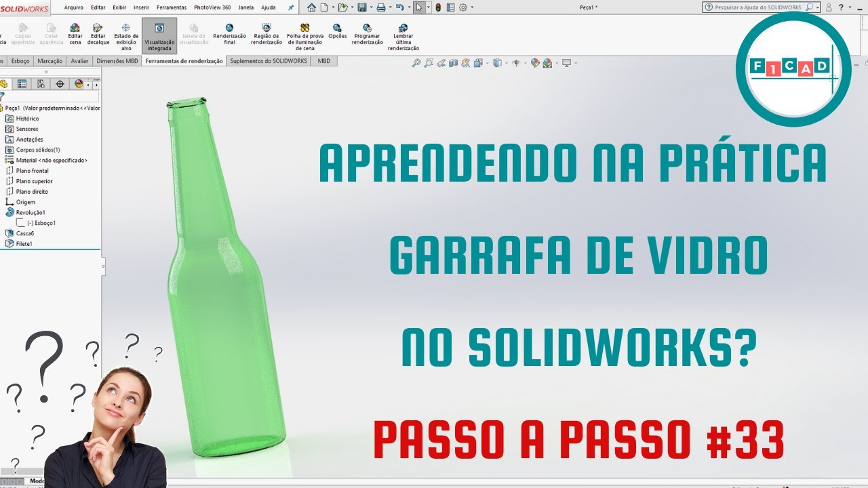Open the DimXpertManager crosshair tab
868x488 pixels.
[x=60, y=84]
